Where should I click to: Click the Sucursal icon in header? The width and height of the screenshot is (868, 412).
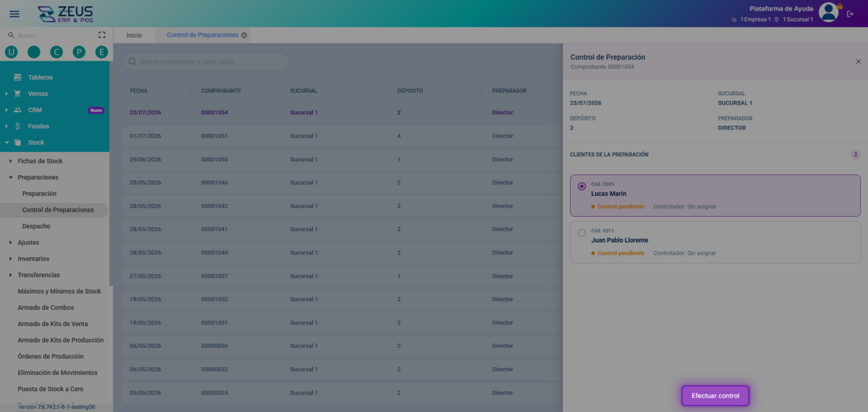777,20
